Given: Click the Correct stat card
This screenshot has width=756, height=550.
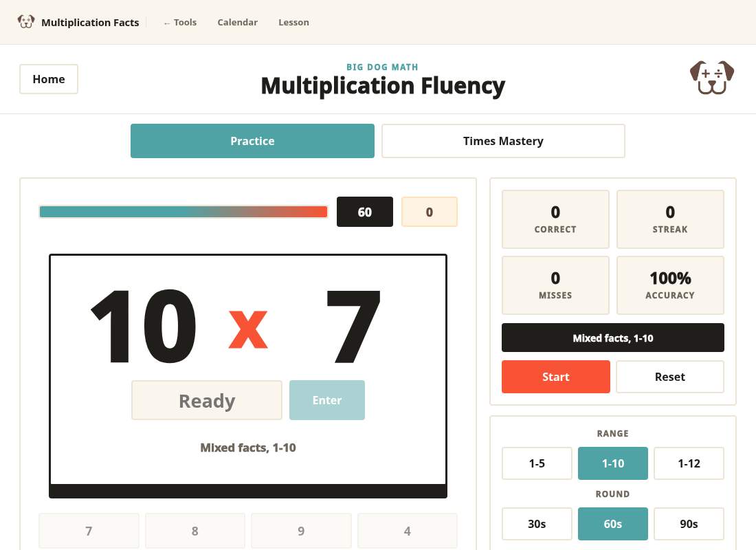Looking at the screenshot, I should [x=555, y=219].
